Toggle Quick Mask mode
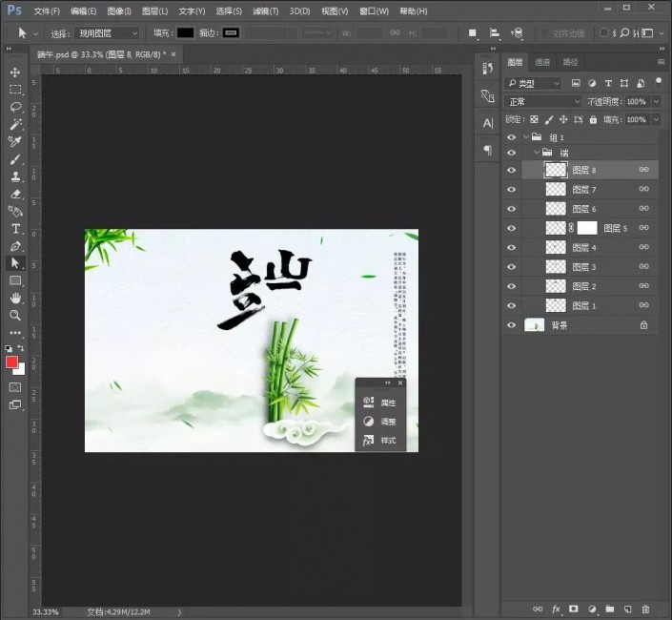 (15, 387)
